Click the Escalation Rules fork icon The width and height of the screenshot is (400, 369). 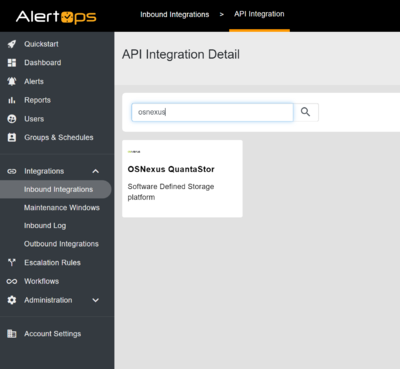click(12, 263)
